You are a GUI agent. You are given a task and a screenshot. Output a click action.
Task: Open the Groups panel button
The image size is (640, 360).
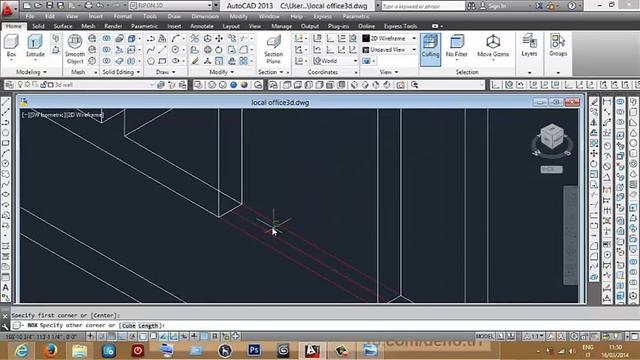click(558, 46)
